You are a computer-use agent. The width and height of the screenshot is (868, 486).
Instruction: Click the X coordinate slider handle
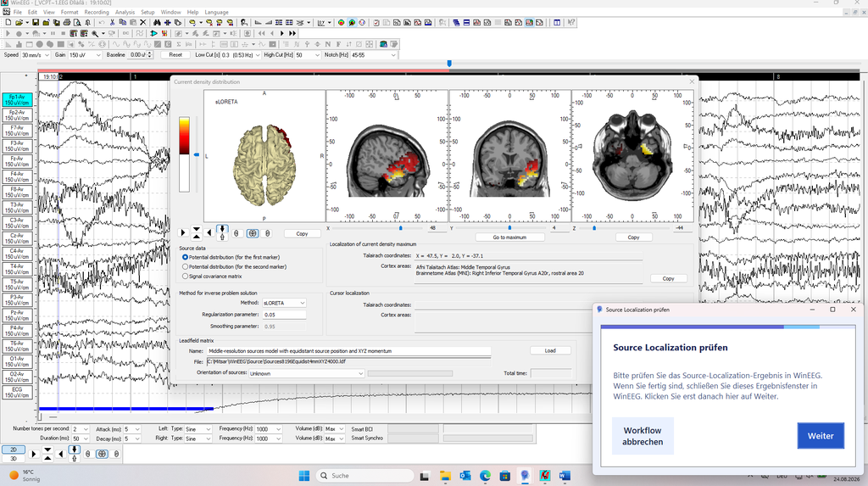pos(400,228)
